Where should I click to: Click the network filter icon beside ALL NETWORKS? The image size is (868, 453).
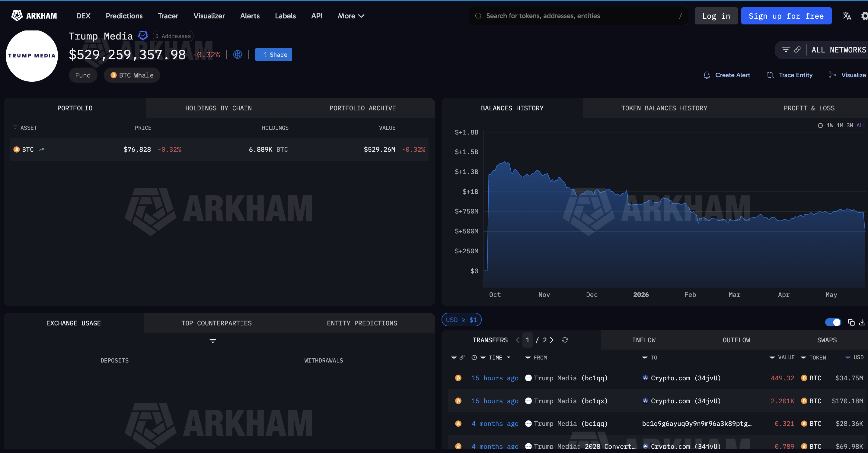pyautogui.click(x=785, y=50)
